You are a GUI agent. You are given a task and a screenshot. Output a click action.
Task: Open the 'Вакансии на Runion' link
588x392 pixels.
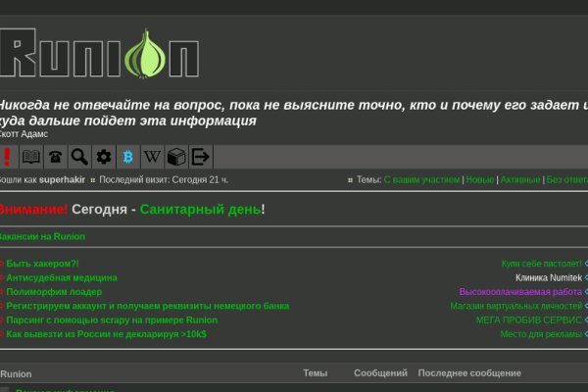pyautogui.click(x=42, y=236)
